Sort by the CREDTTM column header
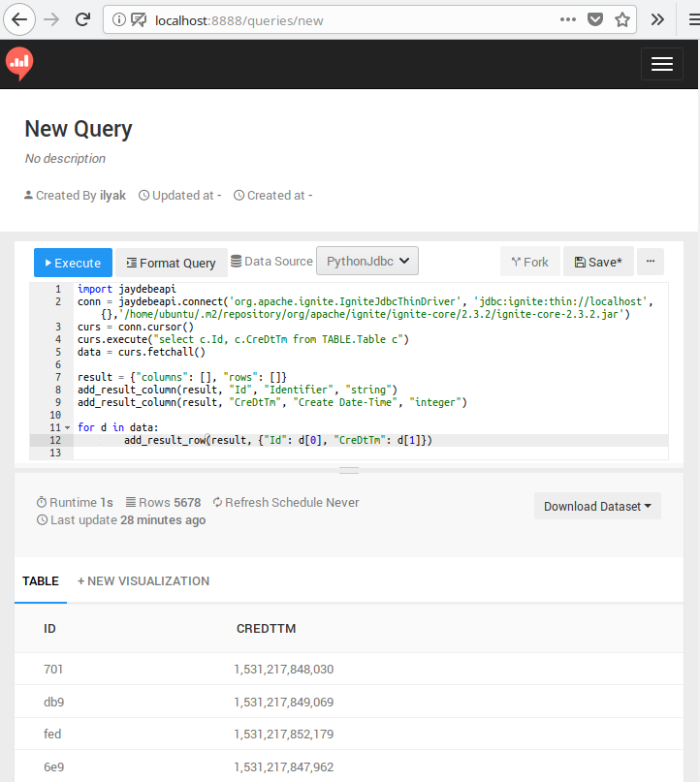 click(x=266, y=628)
